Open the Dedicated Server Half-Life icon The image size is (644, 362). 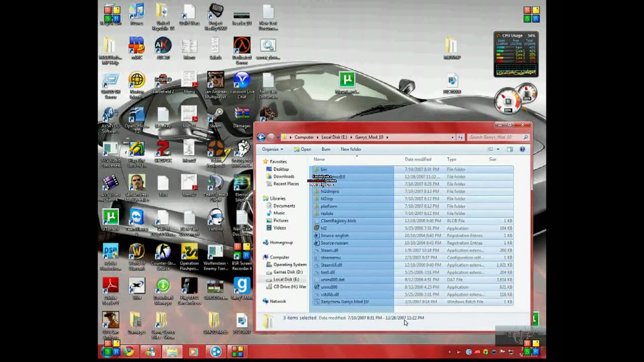(242, 50)
